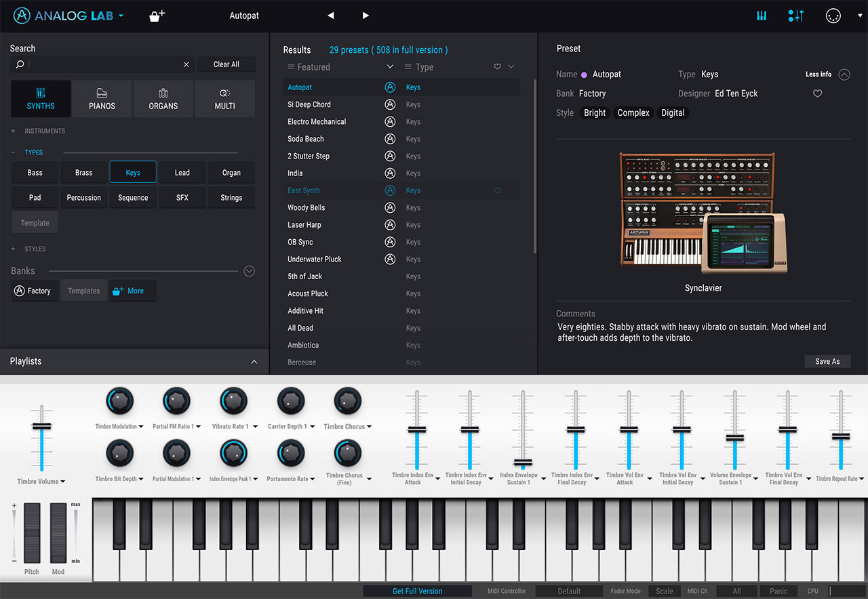The height and width of the screenshot is (599, 868).
Task: Click the Arturia badge in the India row
Action: click(x=390, y=173)
